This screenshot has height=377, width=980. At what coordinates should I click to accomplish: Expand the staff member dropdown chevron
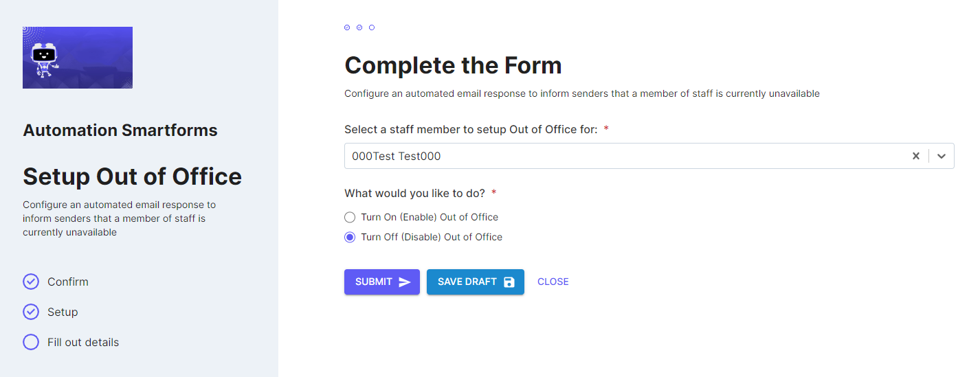point(942,156)
